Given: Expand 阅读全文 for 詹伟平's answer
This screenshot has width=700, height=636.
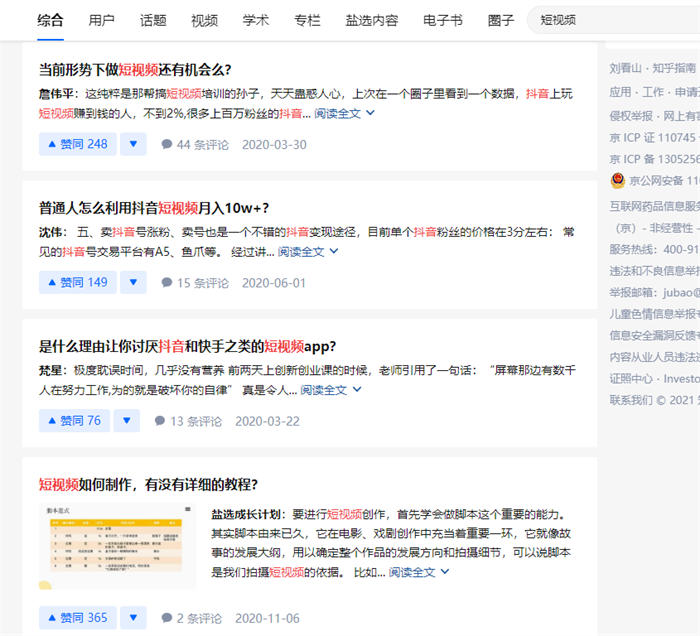Looking at the screenshot, I should click(x=344, y=113).
